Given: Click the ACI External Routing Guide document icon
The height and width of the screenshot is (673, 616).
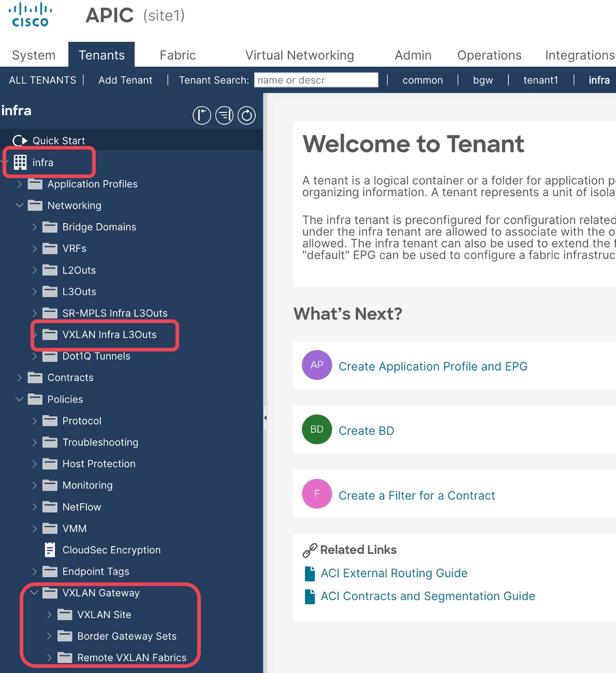Looking at the screenshot, I should coord(310,574).
